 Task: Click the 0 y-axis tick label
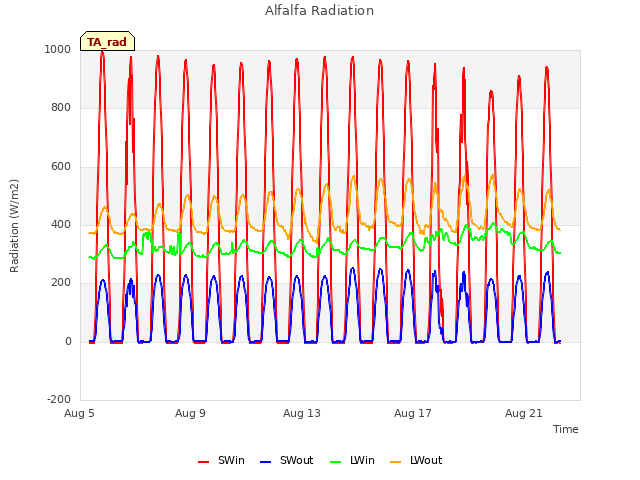click(68, 342)
